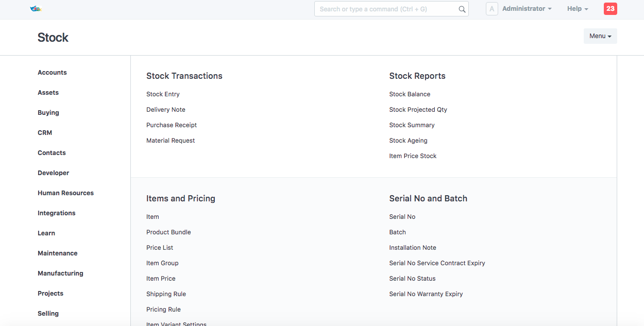Navigate to Selling module
This screenshot has width=644, height=326.
(48, 314)
